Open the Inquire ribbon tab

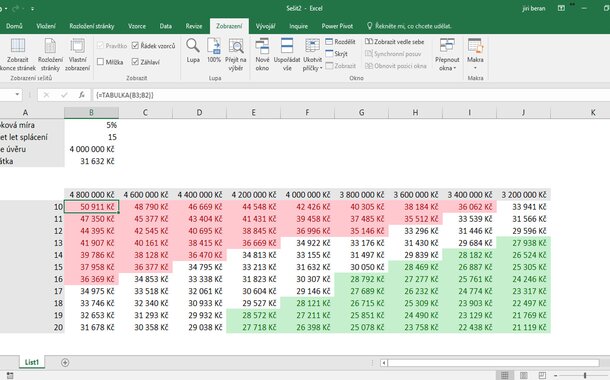click(298, 26)
